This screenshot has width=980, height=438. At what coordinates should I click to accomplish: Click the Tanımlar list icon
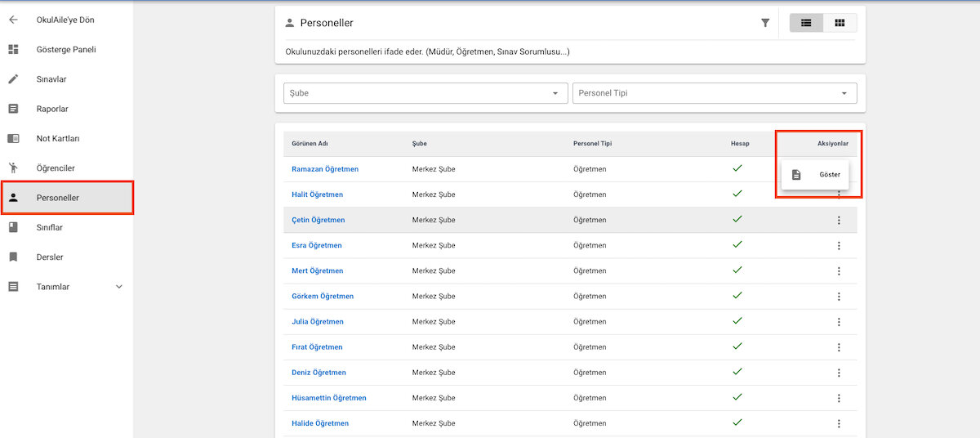point(13,287)
